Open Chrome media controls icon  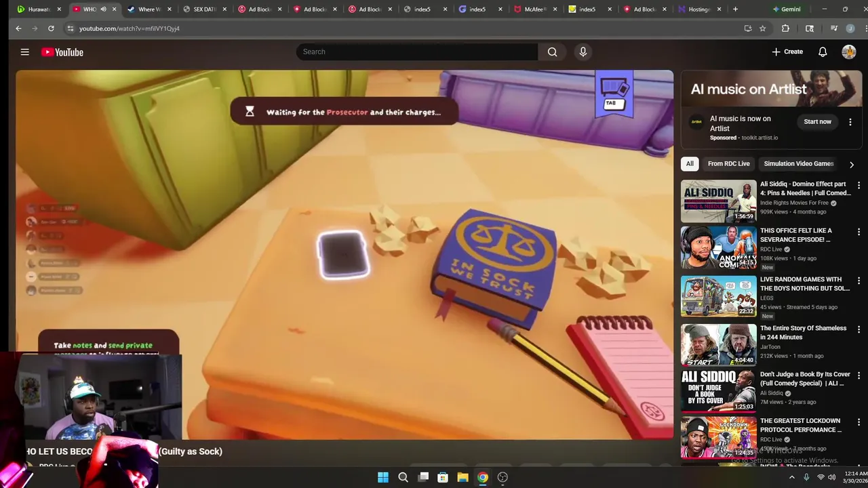point(834,28)
